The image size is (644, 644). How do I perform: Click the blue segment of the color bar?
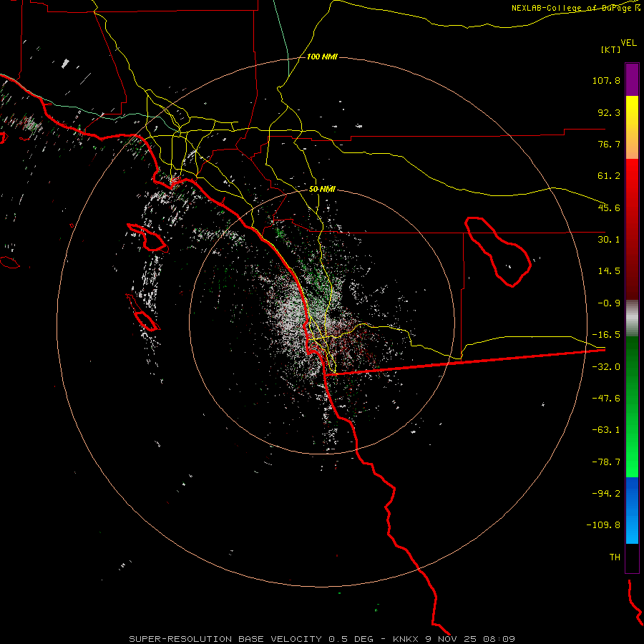pos(632,510)
